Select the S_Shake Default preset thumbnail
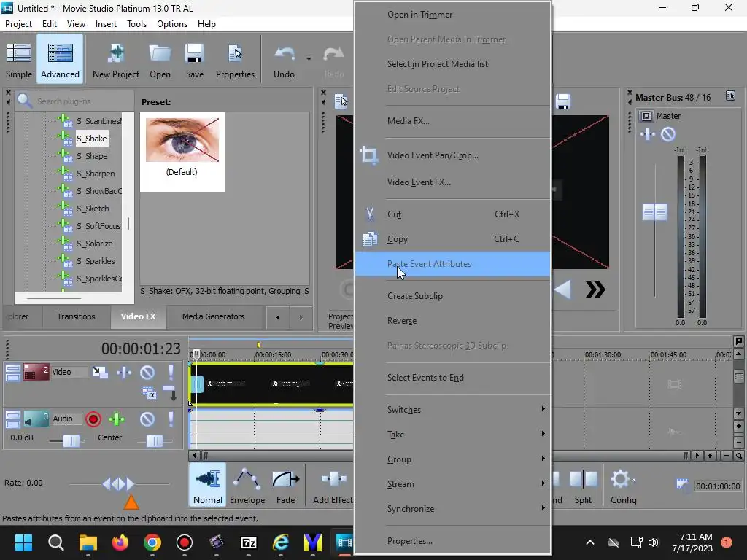Viewport: 747px width, 560px height. coord(182,152)
